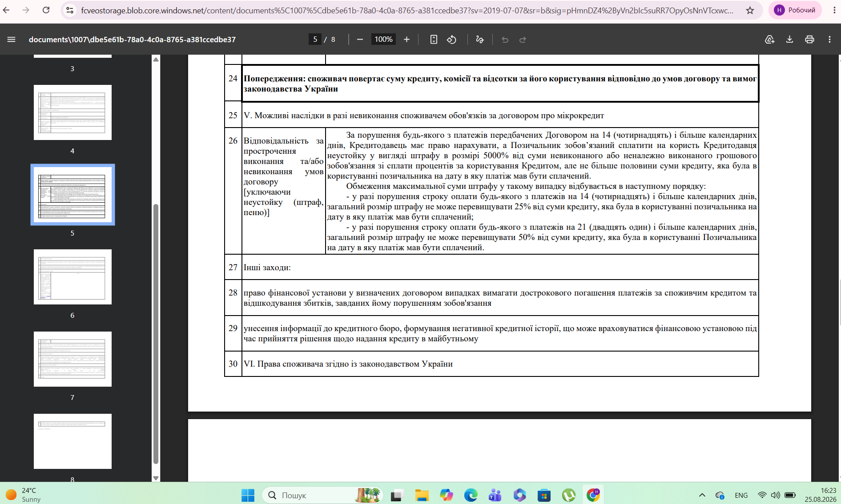Open the 24°C Sunny weather widget
The width and height of the screenshot is (841, 504).
pyautogui.click(x=23, y=495)
